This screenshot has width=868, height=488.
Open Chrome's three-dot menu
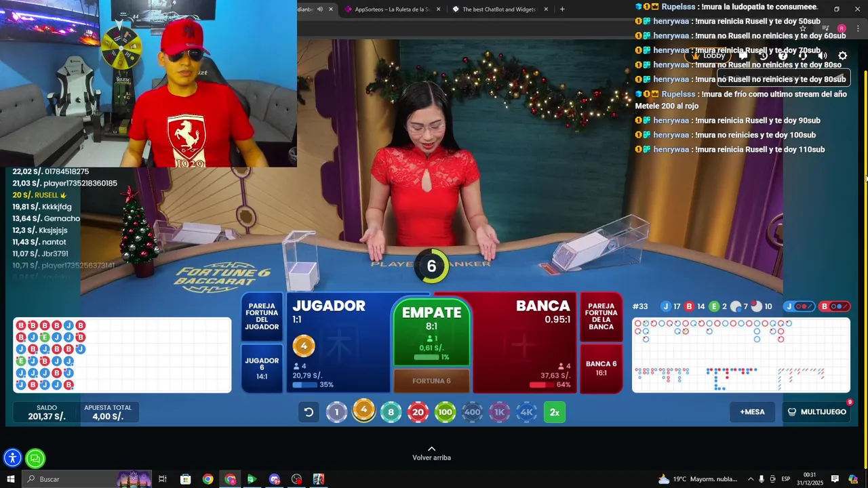(x=857, y=28)
